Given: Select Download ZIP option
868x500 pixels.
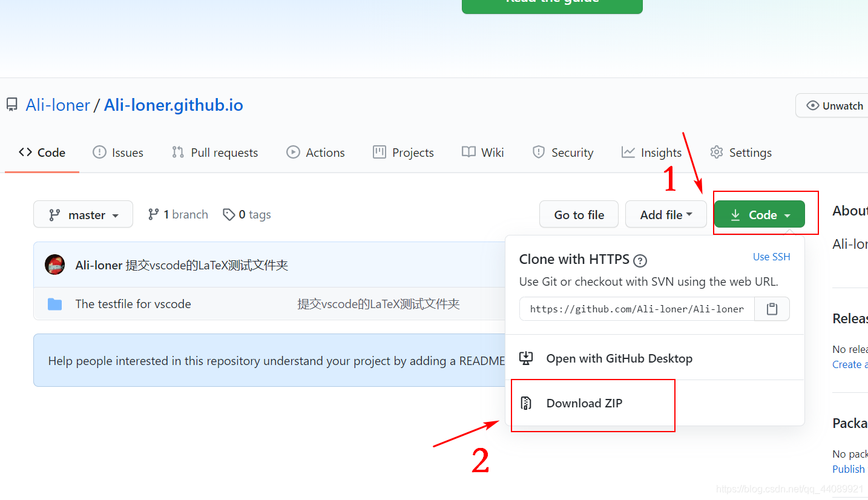Looking at the screenshot, I should tap(655, 403).
